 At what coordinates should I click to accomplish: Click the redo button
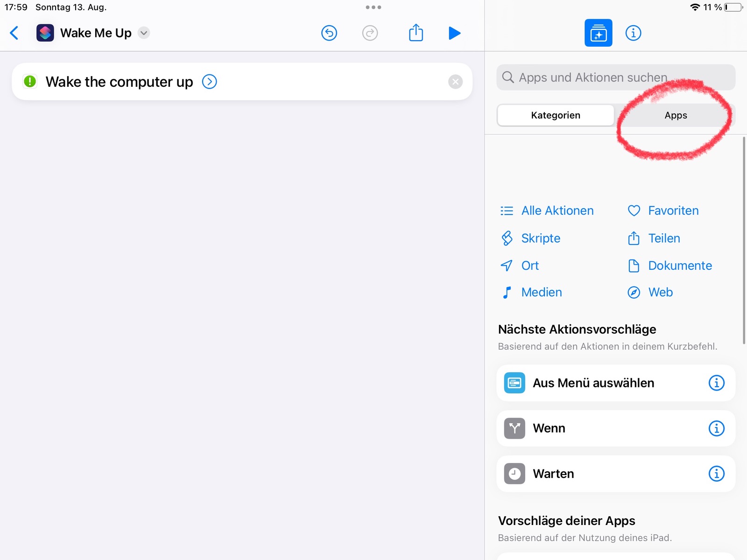click(370, 33)
